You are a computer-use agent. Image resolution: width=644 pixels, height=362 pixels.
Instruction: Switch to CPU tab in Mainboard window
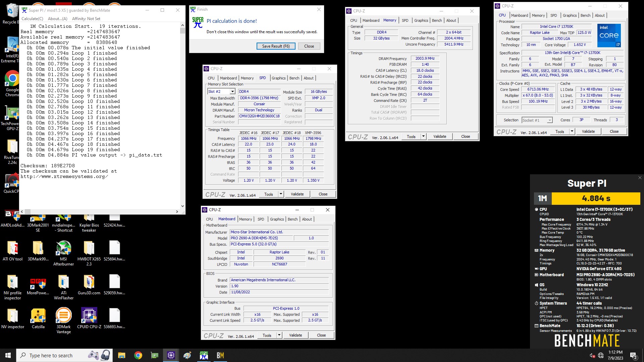209,219
